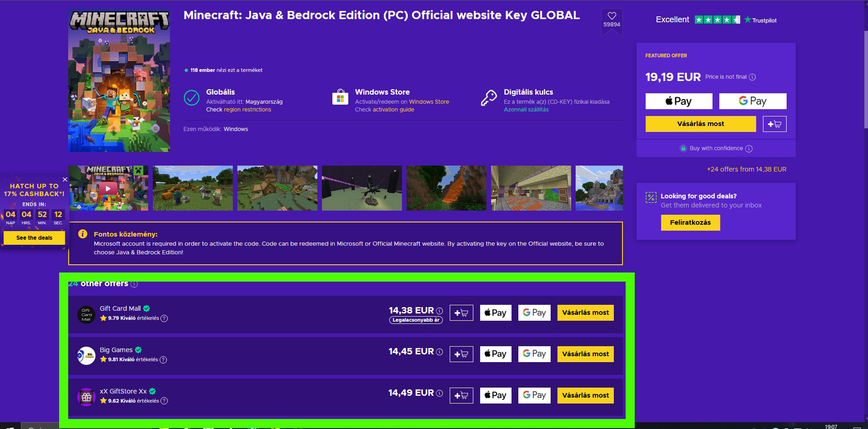Click See the deals button
The image size is (868, 429).
pos(34,238)
